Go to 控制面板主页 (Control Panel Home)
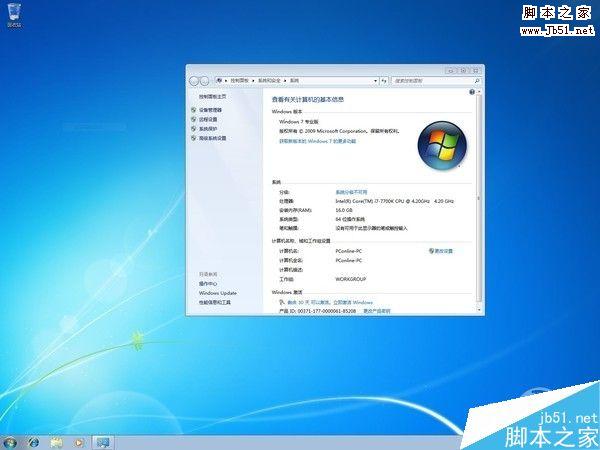The width and height of the screenshot is (600, 450). click(211, 96)
